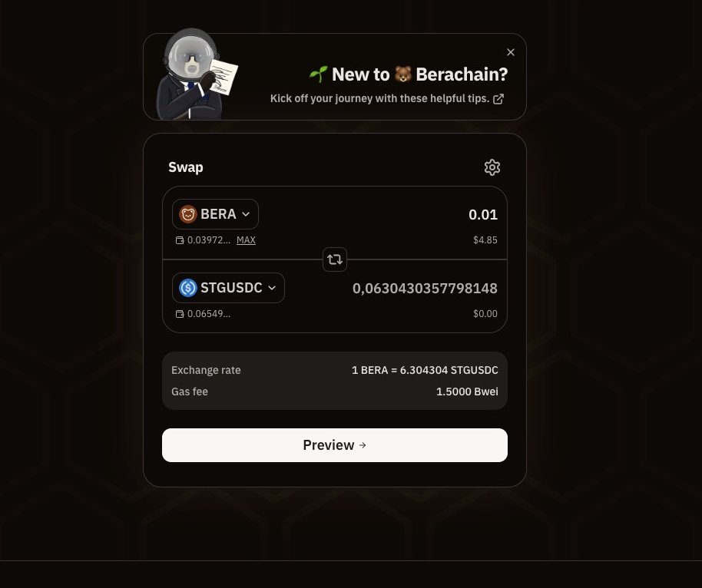Click the bear astronaut illustration

[196, 74]
